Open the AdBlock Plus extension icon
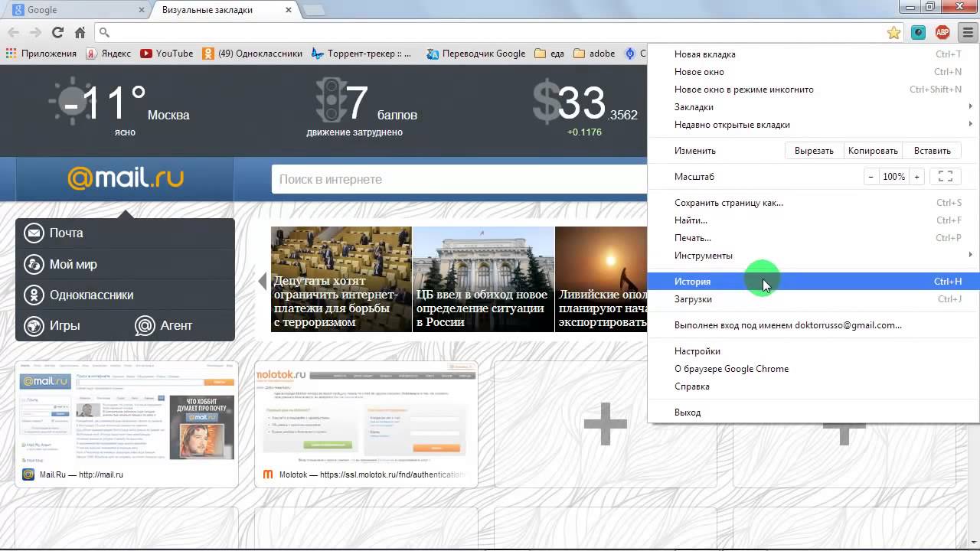 pos(942,32)
